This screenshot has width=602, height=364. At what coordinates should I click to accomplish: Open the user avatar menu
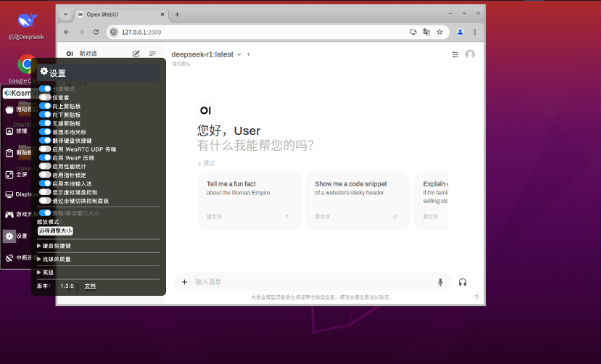(x=470, y=54)
